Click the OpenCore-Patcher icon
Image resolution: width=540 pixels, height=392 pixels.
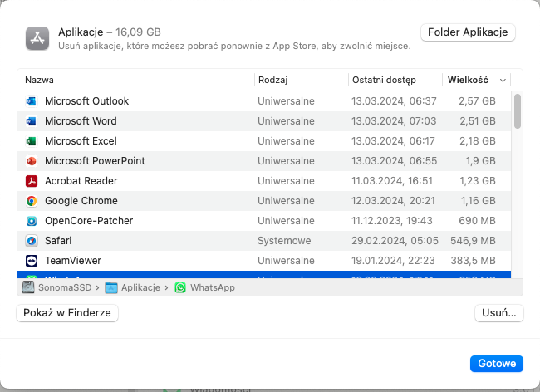[x=32, y=221]
